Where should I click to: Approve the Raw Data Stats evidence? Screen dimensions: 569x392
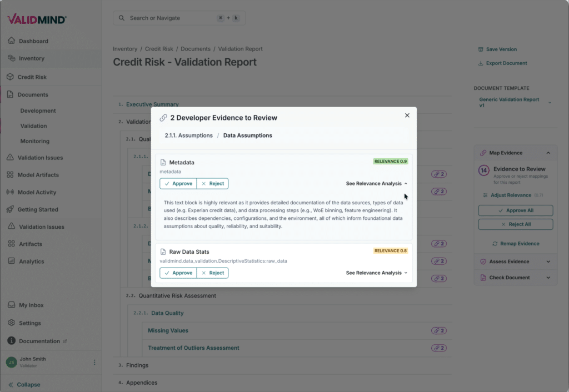[x=178, y=273]
